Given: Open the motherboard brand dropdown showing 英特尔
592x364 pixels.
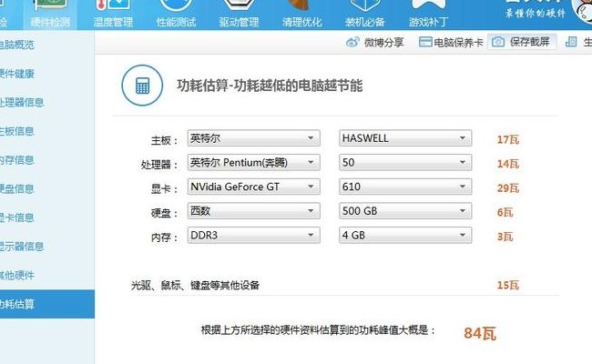Looking at the screenshot, I should [x=254, y=138].
